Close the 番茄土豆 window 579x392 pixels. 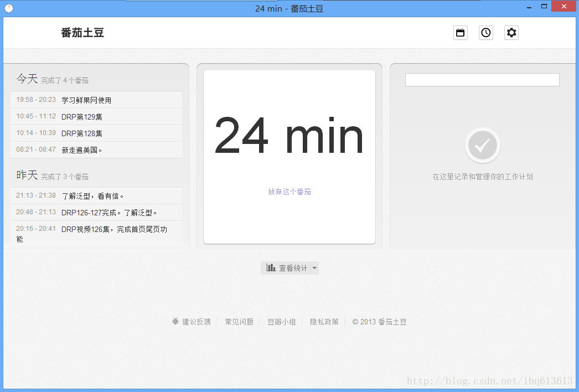pyautogui.click(x=564, y=6)
